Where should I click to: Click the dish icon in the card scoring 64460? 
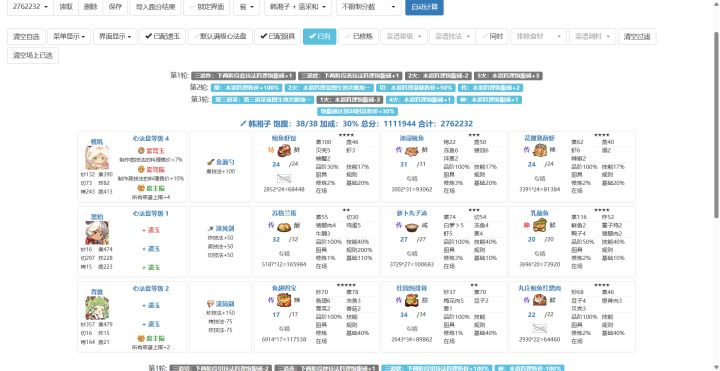(x=539, y=300)
